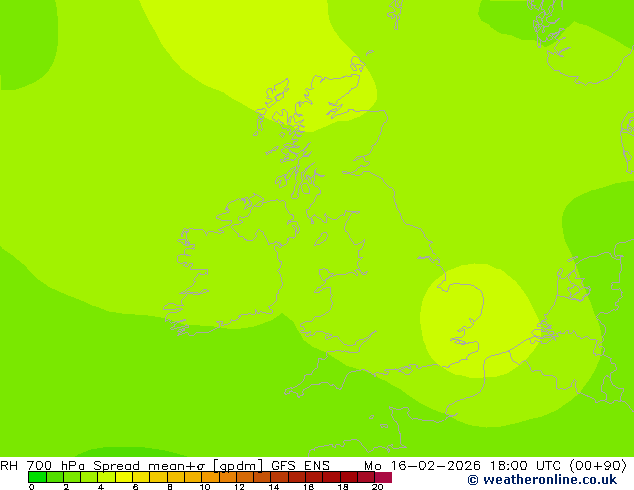
Task: Select the "Spread mean+σ" label
Action: point(149,466)
